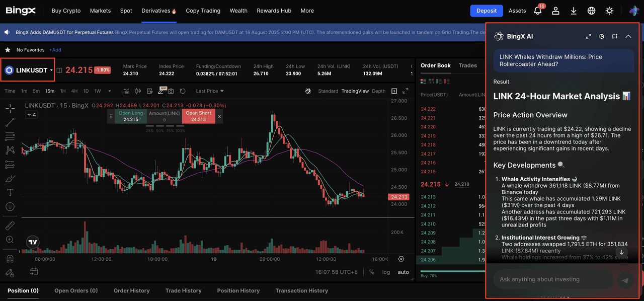Toggle auto scale on chart

[404, 272]
